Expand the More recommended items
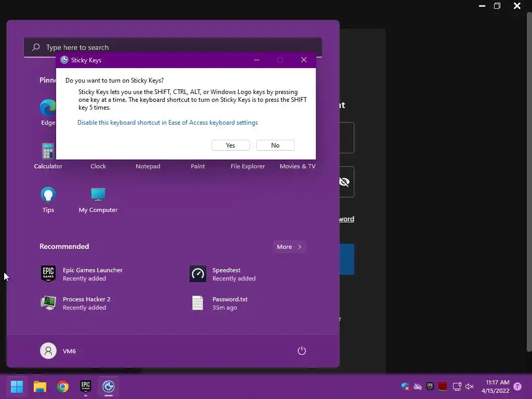 pos(289,247)
